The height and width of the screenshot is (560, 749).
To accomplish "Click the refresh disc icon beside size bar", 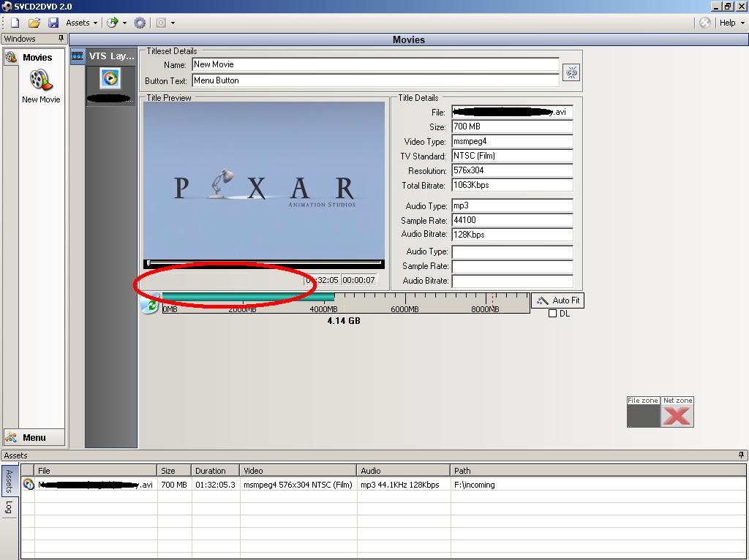I will 150,304.
